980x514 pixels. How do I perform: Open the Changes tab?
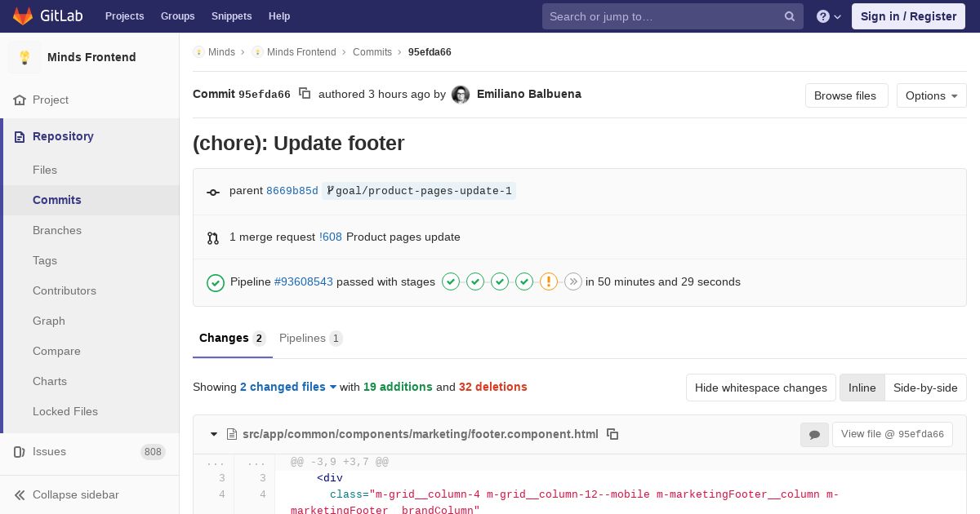coord(232,338)
